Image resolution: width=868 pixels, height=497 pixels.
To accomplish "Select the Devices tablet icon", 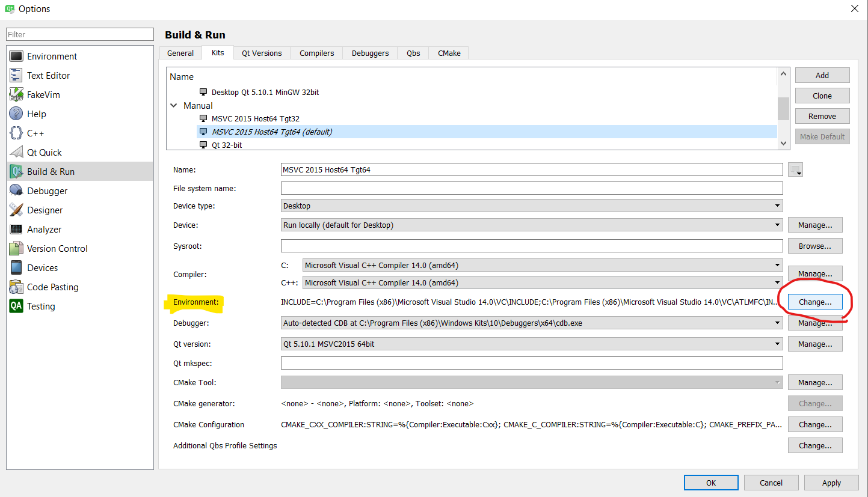I will (x=16, y=267).
